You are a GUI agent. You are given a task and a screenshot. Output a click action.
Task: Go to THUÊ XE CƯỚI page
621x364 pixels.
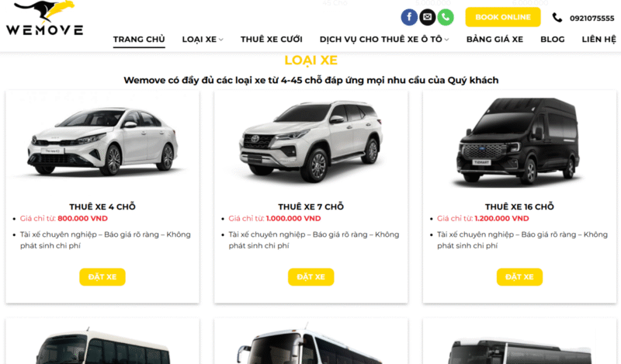point(271,40)
